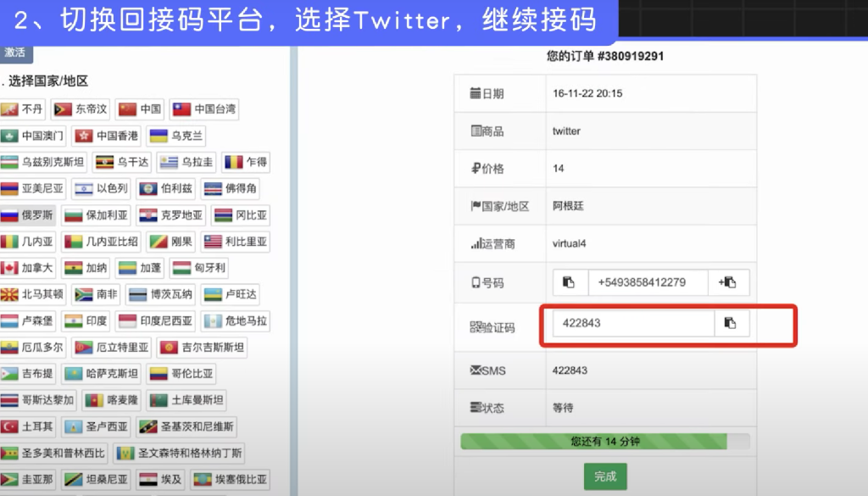This screenshot has width=868, height=496.
Task: Choose country 冈比亚
Action: pyautogui.click(x=240, y=215)
